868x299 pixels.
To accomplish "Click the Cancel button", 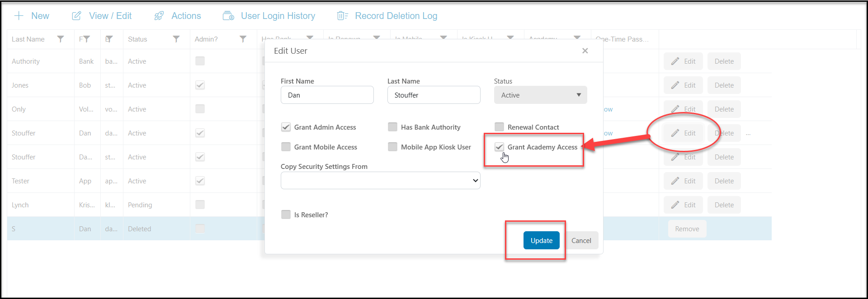I will coord(581,240).
